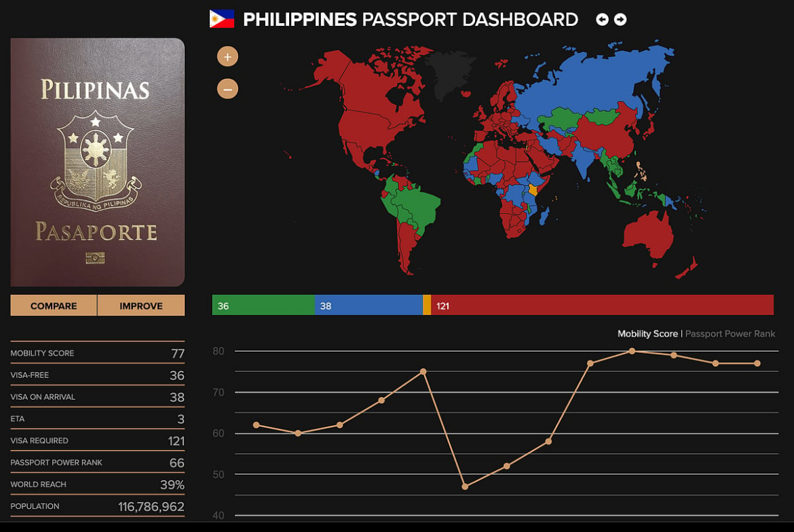Screen dimensions: 794x532
Task: Click the PILIPINAS passport cover image
Action: tap(97, 161)
